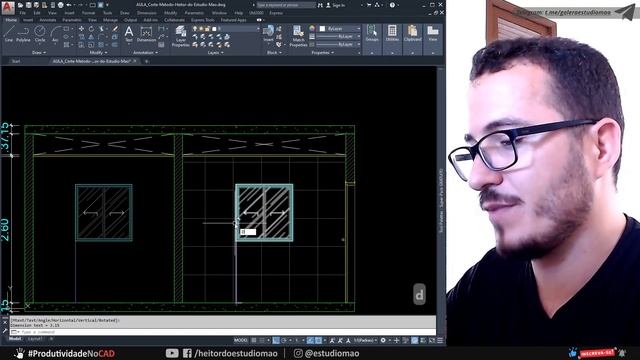640x360 pixels.
Task: Toggle object snap tracking in status bar
Action: [311, 340]
